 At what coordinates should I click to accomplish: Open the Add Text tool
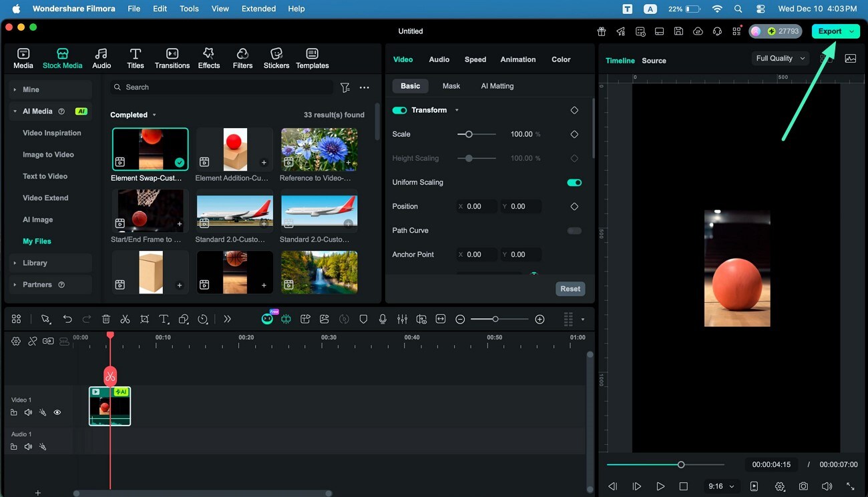pyautogui.click(x=164, y=319)
